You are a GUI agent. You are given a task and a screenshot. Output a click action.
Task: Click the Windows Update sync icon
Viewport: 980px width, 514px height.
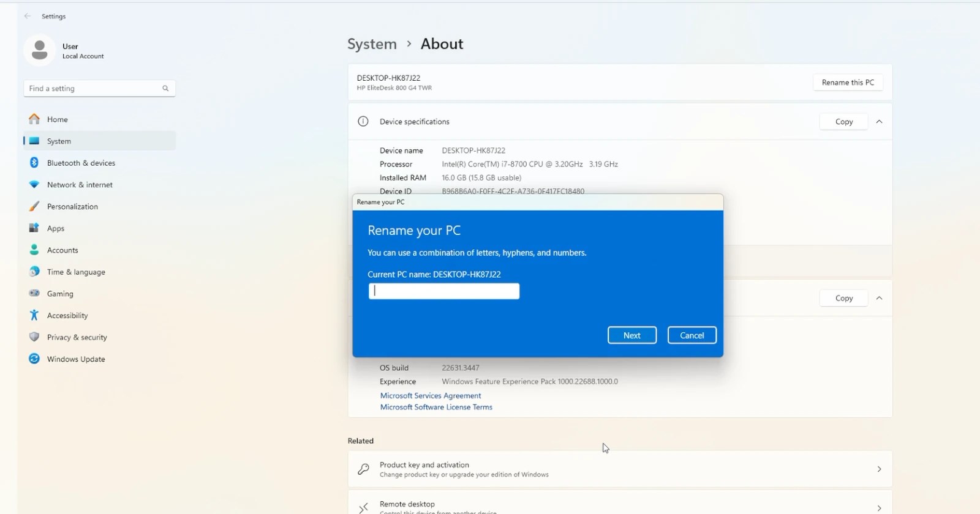click(34, 359)
